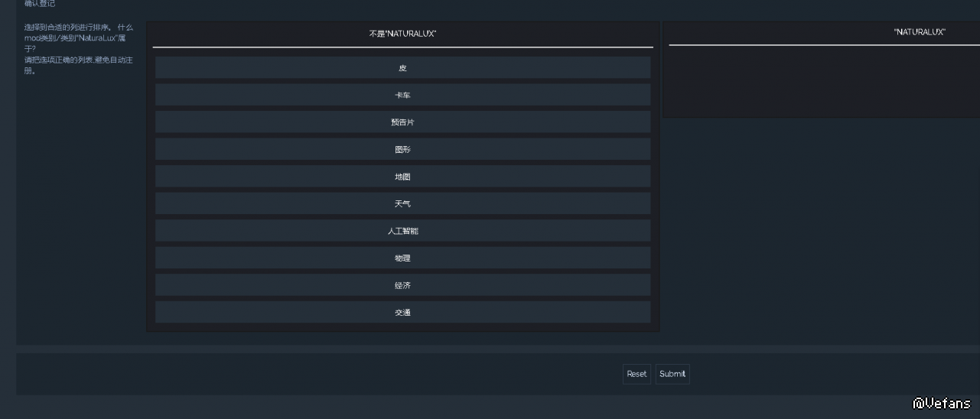Click the divider line under 不是"NATURALUX" header
Screen dimensions: 980x419
[402, 47]
